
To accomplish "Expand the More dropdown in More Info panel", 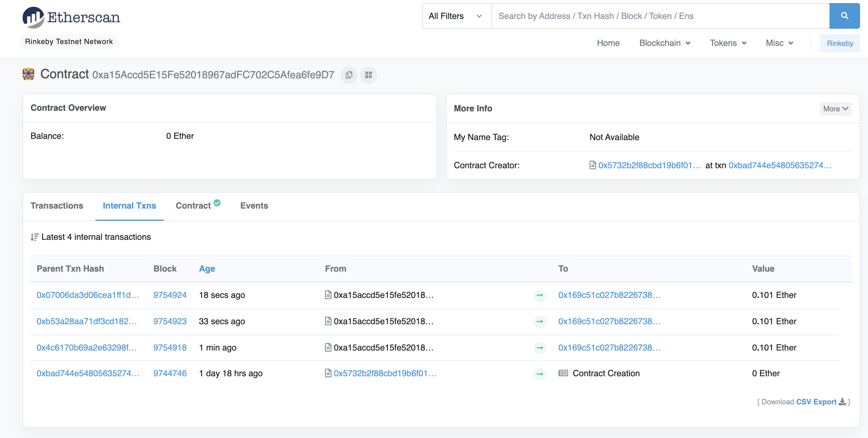I will click(835, 109).
